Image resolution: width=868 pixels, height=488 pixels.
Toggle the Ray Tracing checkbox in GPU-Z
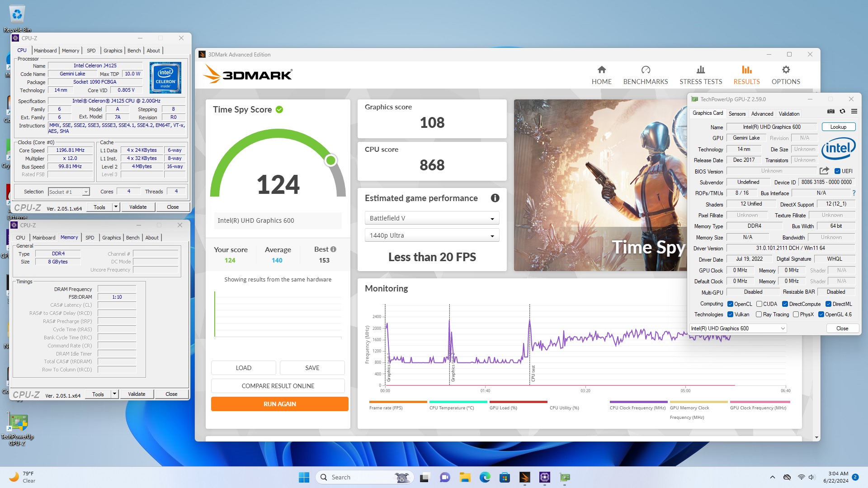click(759, 314)
